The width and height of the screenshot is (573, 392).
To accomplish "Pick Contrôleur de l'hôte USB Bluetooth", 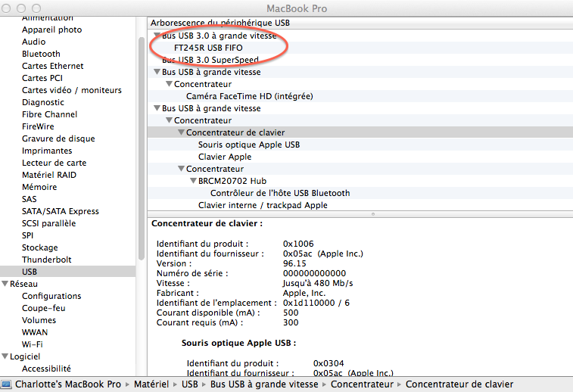I will (279, 193).
